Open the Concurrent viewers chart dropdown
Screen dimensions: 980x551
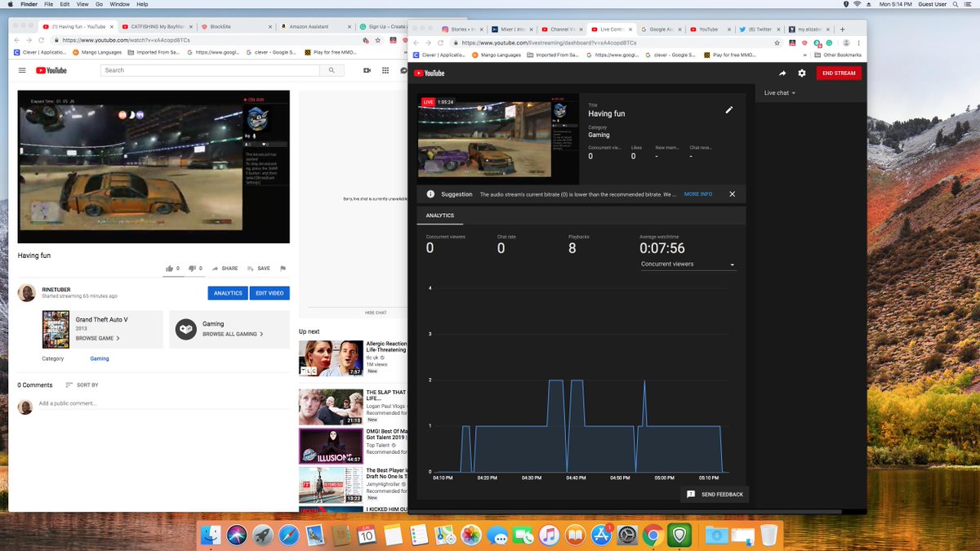point(688,264)
